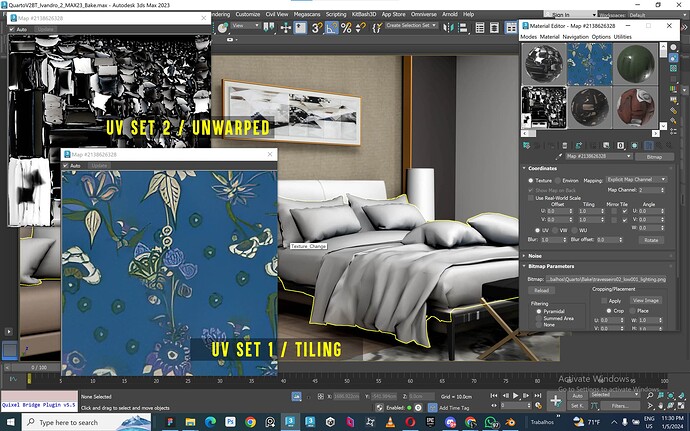
Task: Select the blue floral material slot
Action: [589, 64]
